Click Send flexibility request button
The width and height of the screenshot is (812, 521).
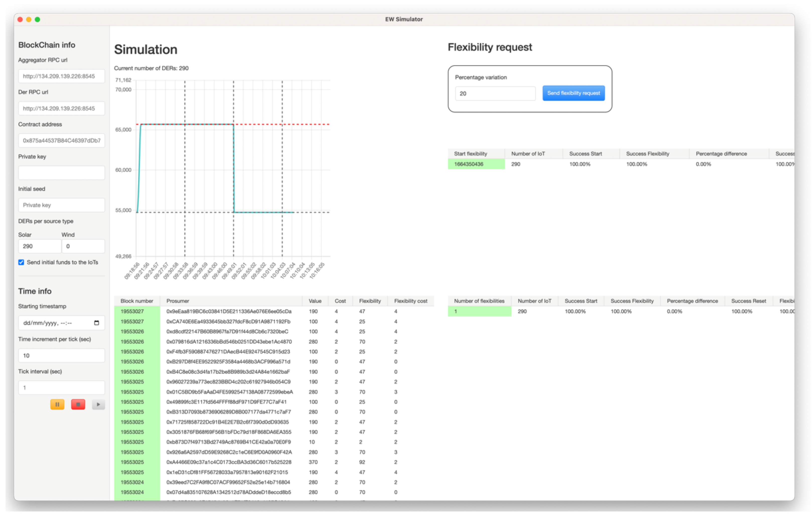click(x=573, y=93)
